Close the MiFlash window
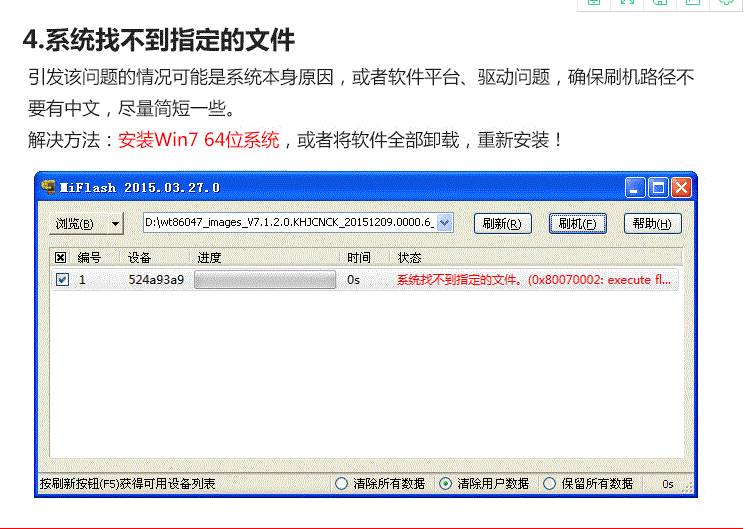The width and height of the screenshot is (748, 529). coord(681,187)
